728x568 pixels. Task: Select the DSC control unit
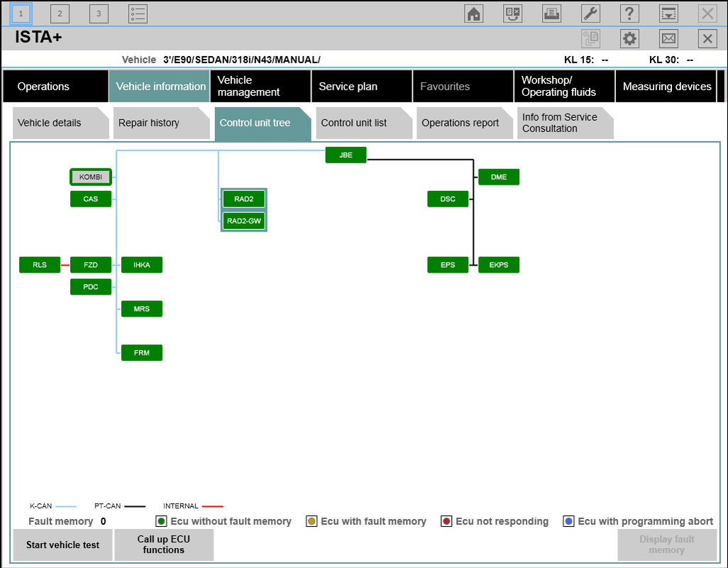pyautogui.click(x=448, y=199)
